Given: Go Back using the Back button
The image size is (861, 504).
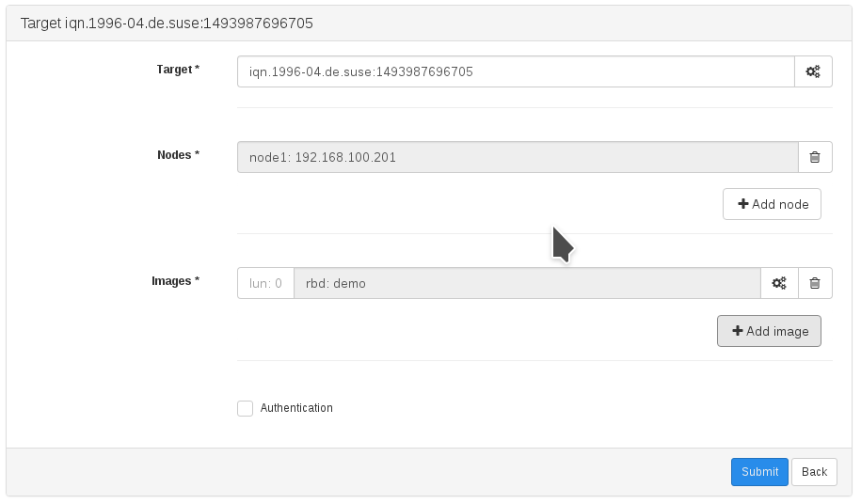Looking at the screenshot, I should 814,472.
